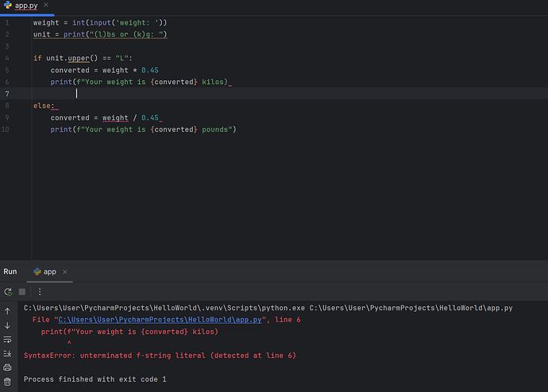Click 'Process finished with exit code 1' text

[x=95, y=379]
